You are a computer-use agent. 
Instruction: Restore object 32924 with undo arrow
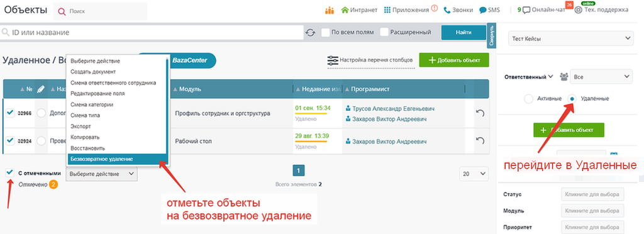pyautogui.click(x=480, y=141)
